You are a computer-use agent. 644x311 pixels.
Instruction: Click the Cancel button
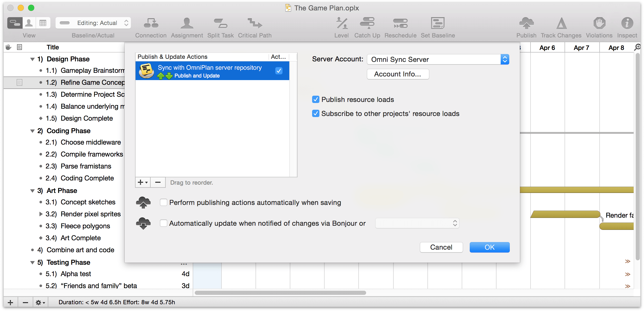coord(441,247)
